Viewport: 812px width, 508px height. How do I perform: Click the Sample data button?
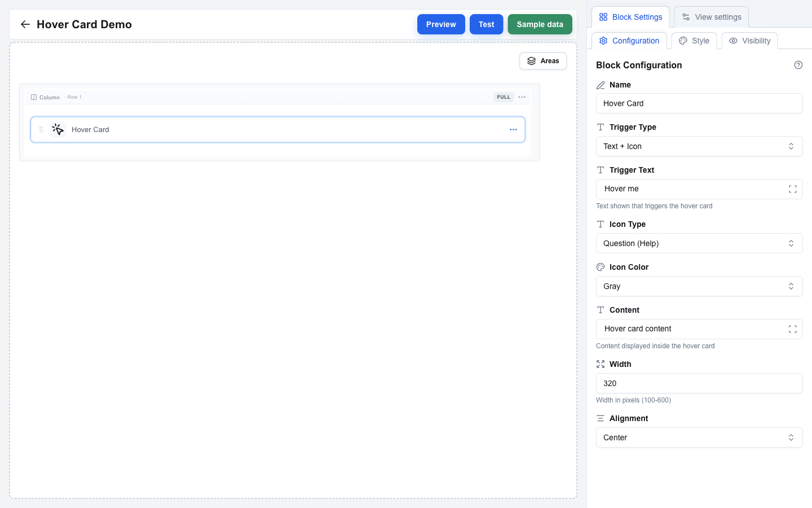540,24
